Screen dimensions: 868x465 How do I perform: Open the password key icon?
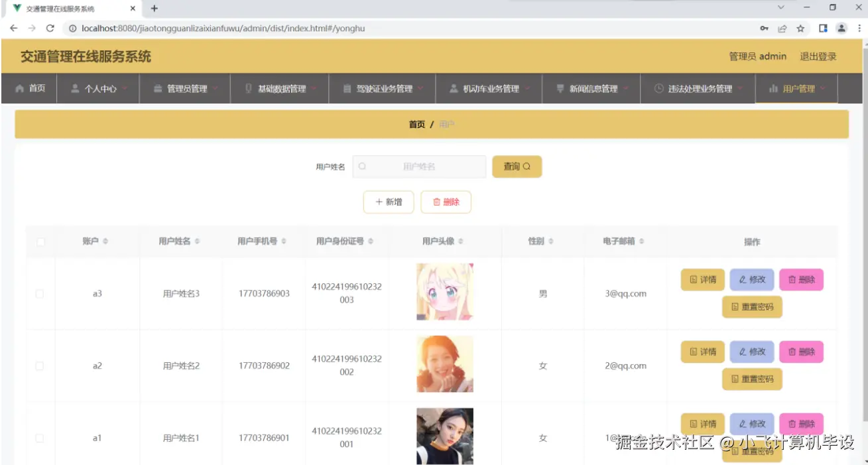pyautogui.click(x=765, y=29)
